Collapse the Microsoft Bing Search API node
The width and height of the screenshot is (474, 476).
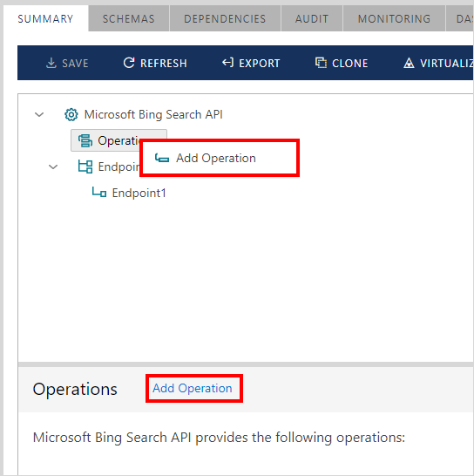coord(39,115)
